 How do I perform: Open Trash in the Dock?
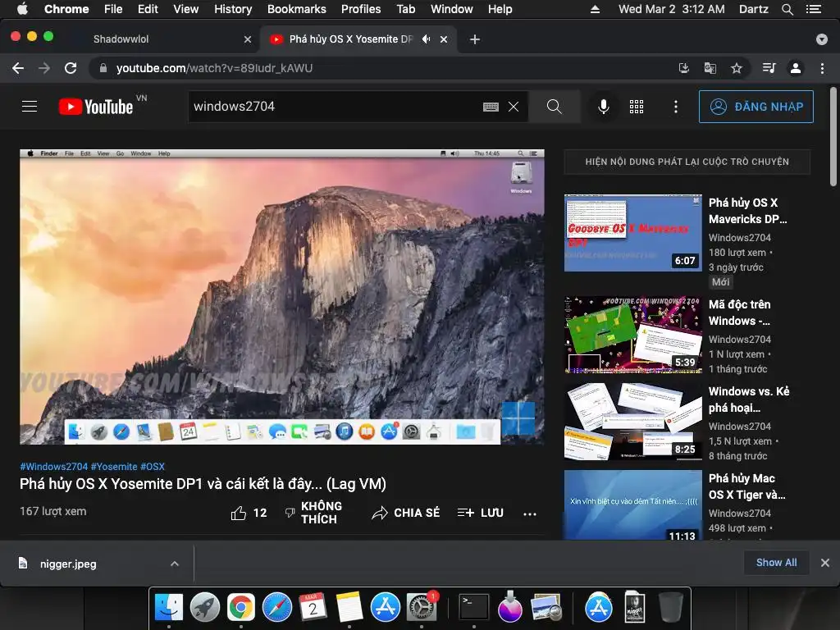click(669, 607)
